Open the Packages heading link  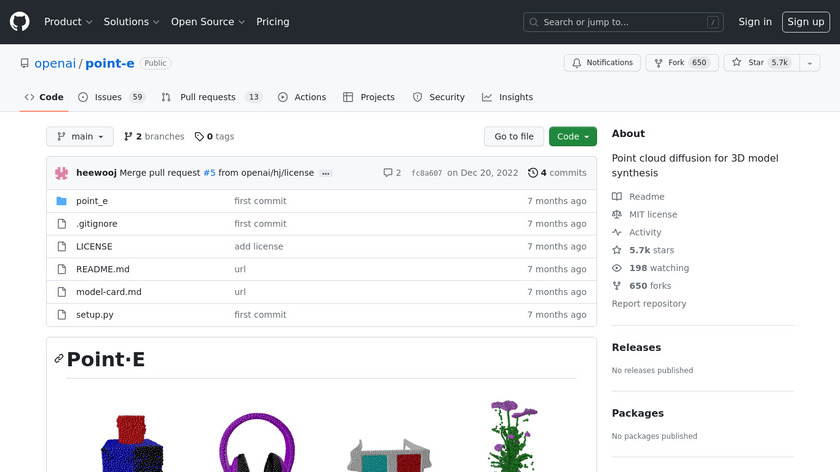pyautogui.click(x=638, y=414)
